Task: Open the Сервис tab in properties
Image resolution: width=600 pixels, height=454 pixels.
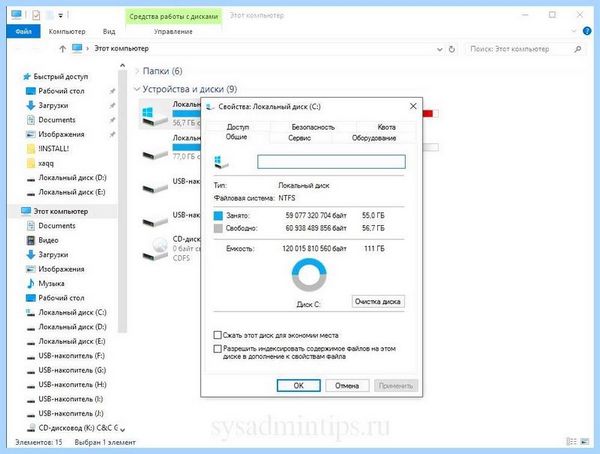Action: (x=299, y=138)
